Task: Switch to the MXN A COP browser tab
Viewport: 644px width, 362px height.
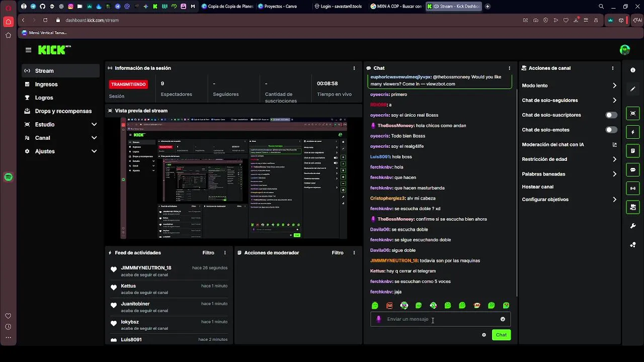Action: click(396, 7)
